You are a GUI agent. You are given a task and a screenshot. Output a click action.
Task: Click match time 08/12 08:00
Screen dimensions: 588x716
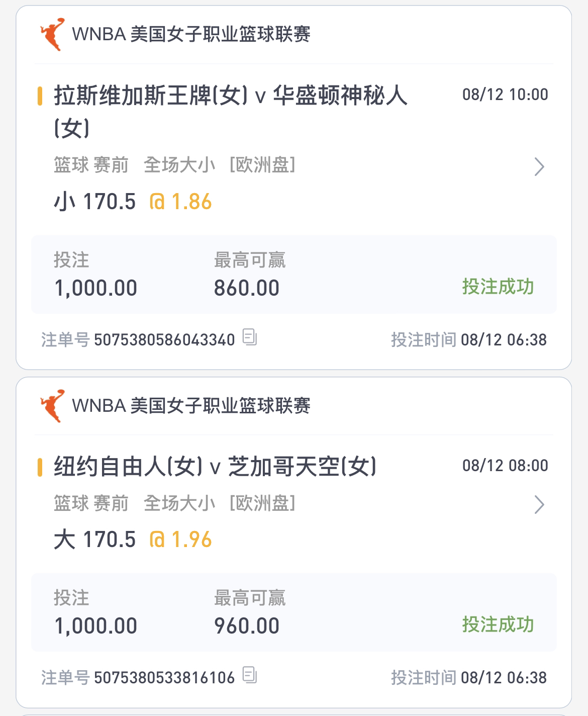click(x=505, y=466)
